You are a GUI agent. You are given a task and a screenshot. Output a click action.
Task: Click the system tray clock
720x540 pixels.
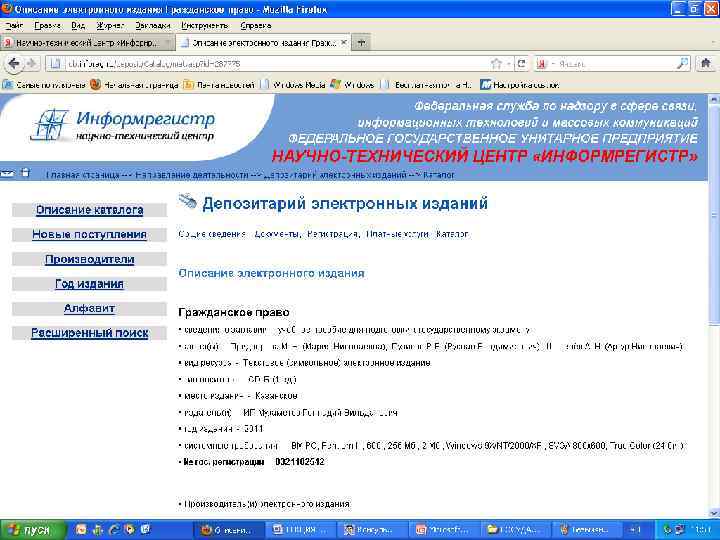click(x=703, y=530)
